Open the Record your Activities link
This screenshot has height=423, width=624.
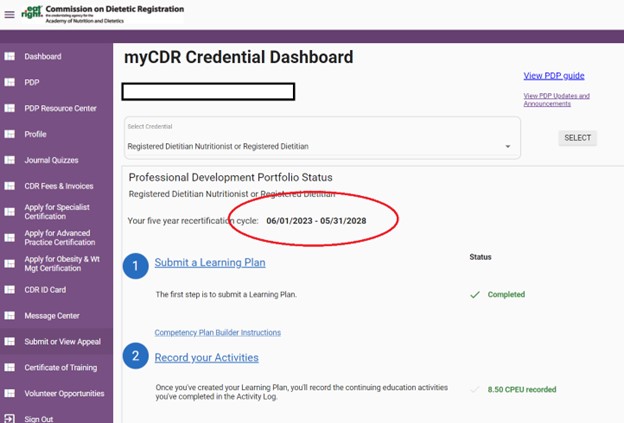click(x=207, y=357)
